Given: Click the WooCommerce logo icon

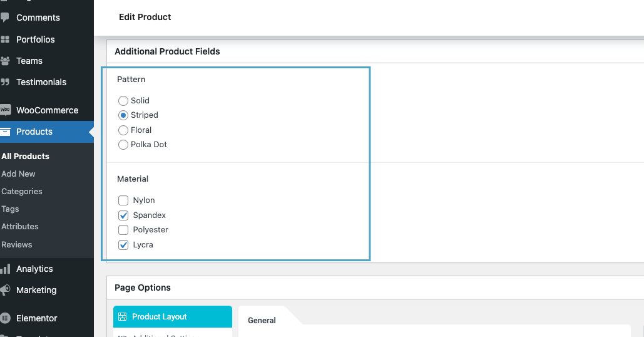Looking at the screenshot, I should pos(6,110).
